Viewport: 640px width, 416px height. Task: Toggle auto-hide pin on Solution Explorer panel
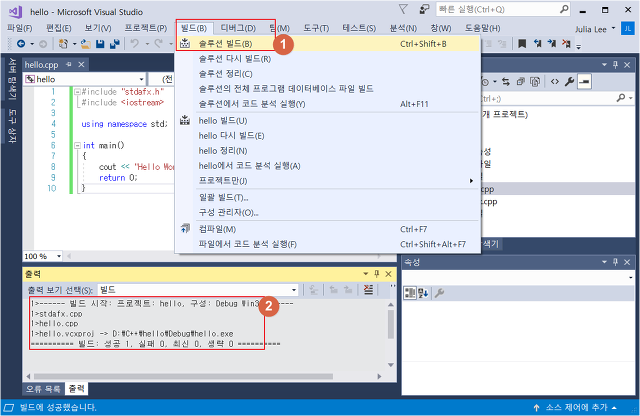tap(616, 65)
